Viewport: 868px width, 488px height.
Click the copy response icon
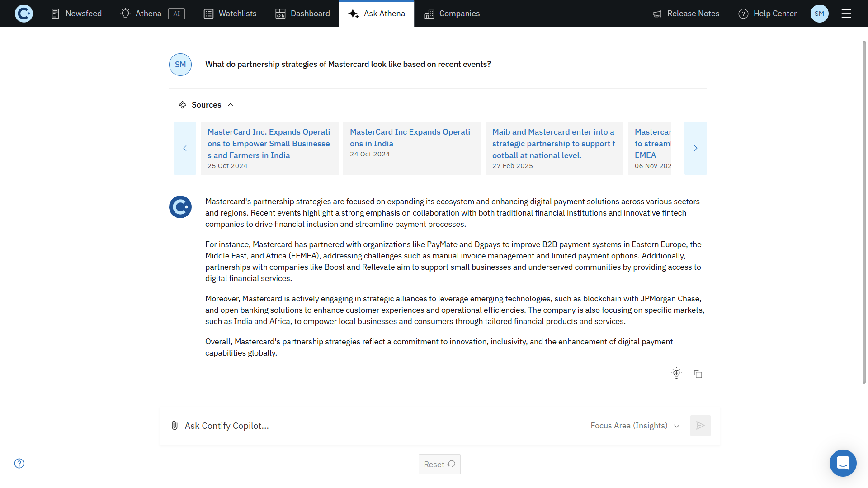[x=698, y=374]
